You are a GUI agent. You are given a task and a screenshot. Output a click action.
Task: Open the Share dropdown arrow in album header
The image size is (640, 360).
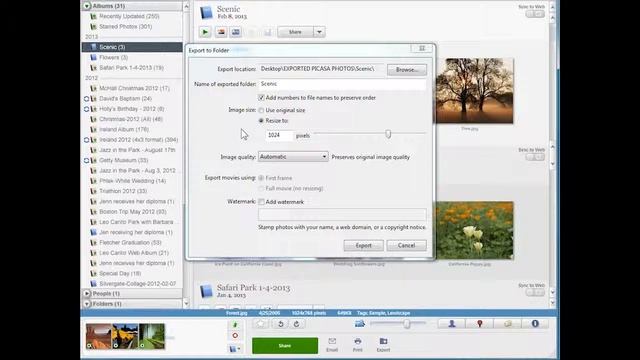tap(320, 32)
